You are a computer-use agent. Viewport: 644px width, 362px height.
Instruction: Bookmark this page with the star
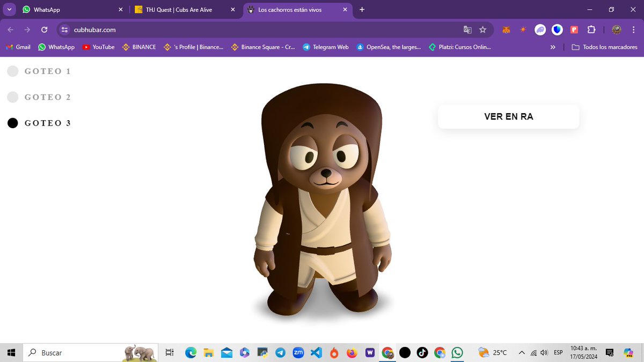click(482, 30)
